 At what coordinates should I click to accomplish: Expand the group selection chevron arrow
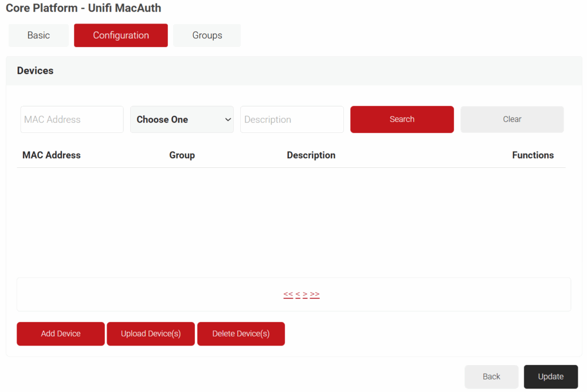227,119
